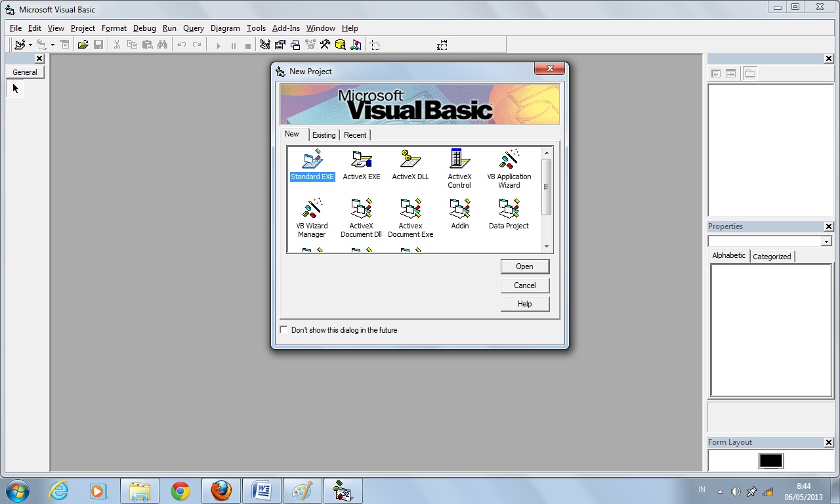Click the Add Form toolbar icon

pos(43,45)
